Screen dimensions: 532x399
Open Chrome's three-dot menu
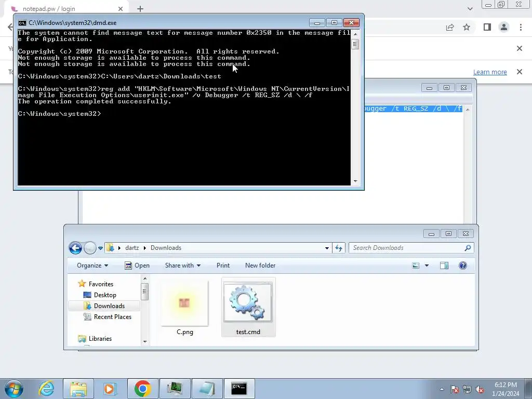click(x=521, y=27)
